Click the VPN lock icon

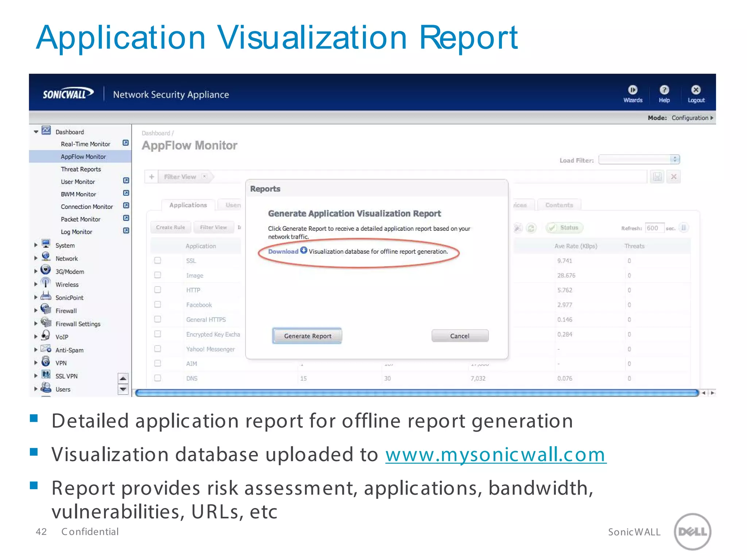click(x=46, y=361)
